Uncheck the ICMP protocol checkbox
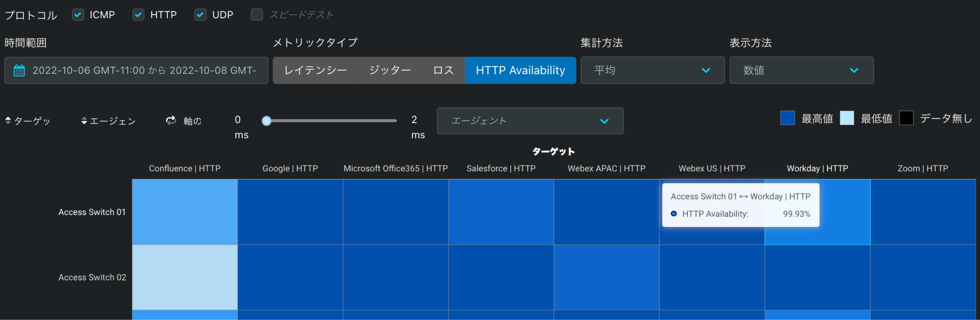The height and width of the screenshot is (320, 980). click(x=78, y=15)
